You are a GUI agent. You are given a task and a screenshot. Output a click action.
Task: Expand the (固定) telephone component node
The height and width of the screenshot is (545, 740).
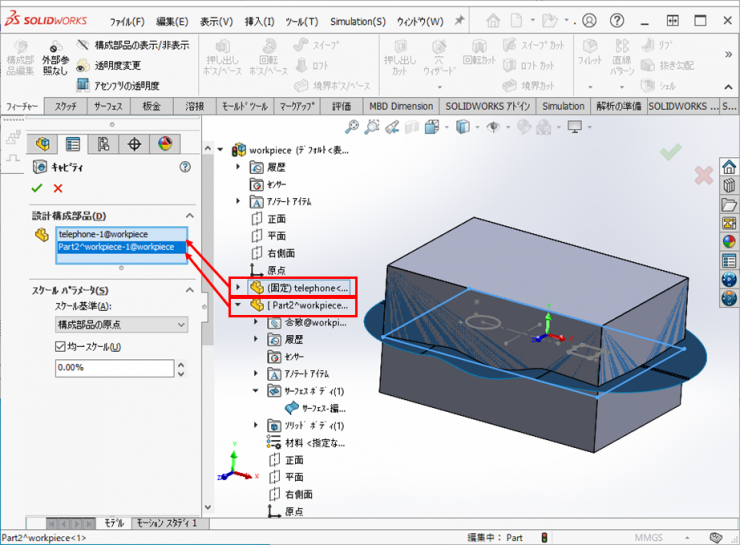237,287
